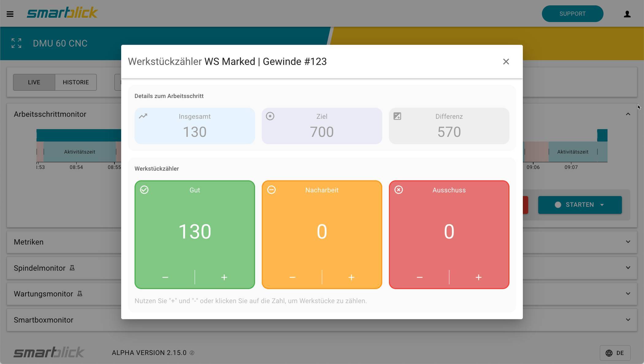
Task: Expand the Smartboxmonitor panel chevron
Action: (x=628, y=320)
